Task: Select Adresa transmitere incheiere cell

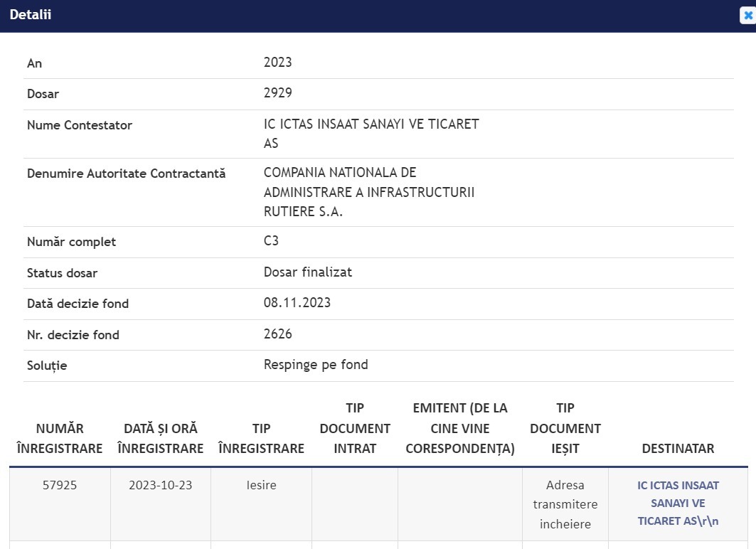Action: pos(565,504)
